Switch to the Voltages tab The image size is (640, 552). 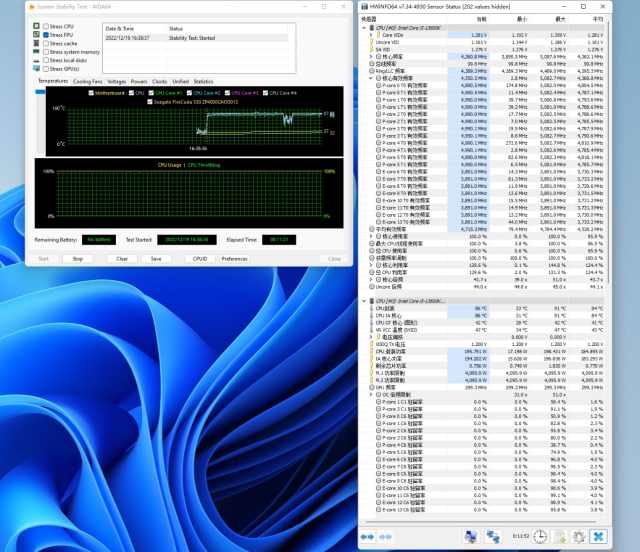pos(117,82)
